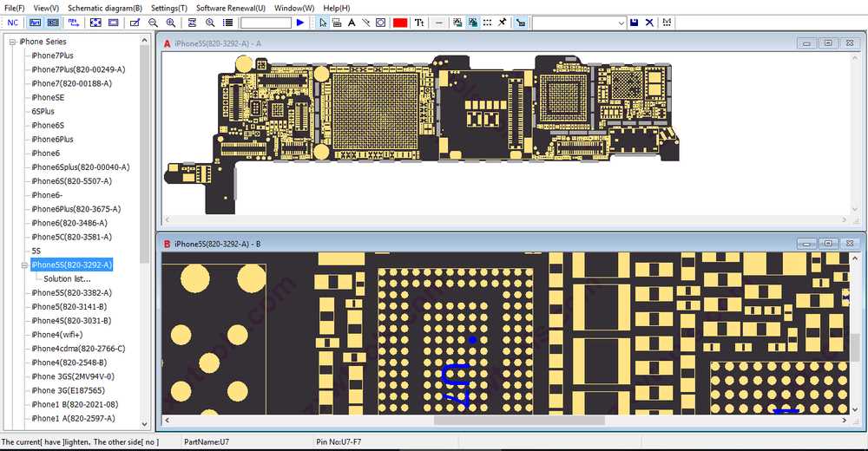Open the Window menu
This screenshot has width=868, height=451.
point(294,8)
